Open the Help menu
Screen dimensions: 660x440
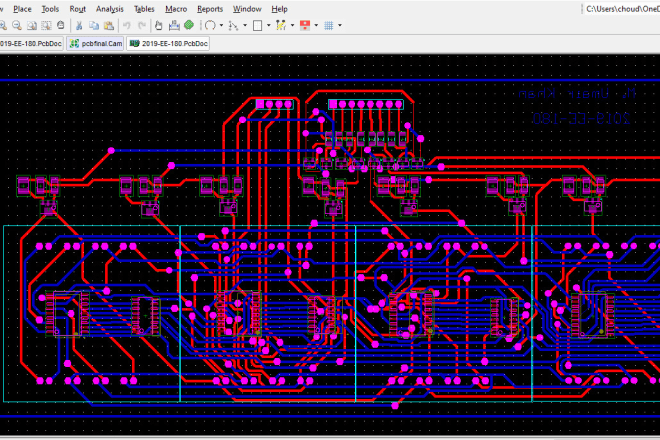(279, 9)
